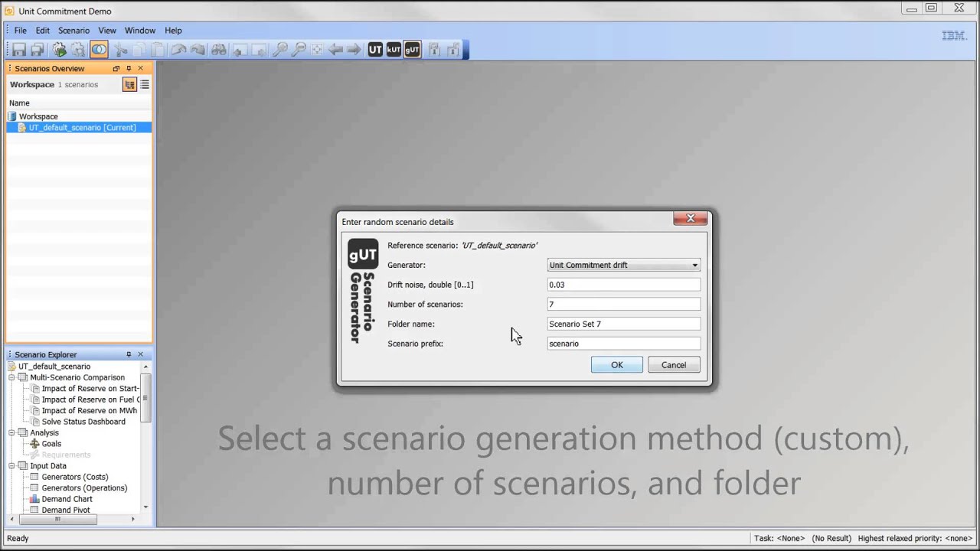Image resolution: width=980 pixels, height=551 pixels.
Task: Click Cancel in random scenario dialog
Action: tap(674, 365)
